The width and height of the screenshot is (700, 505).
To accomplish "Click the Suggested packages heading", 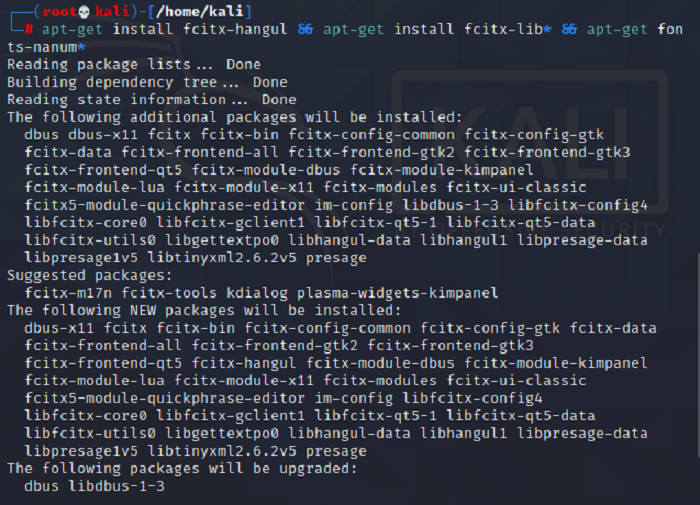I will pyautogui.click(x=77, y=275).
